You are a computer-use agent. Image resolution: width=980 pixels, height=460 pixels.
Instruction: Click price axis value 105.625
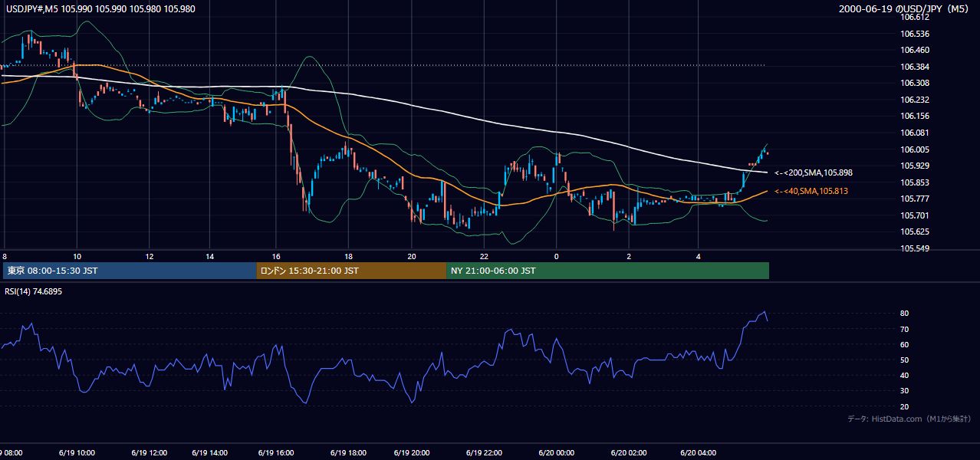click(915, 232)
